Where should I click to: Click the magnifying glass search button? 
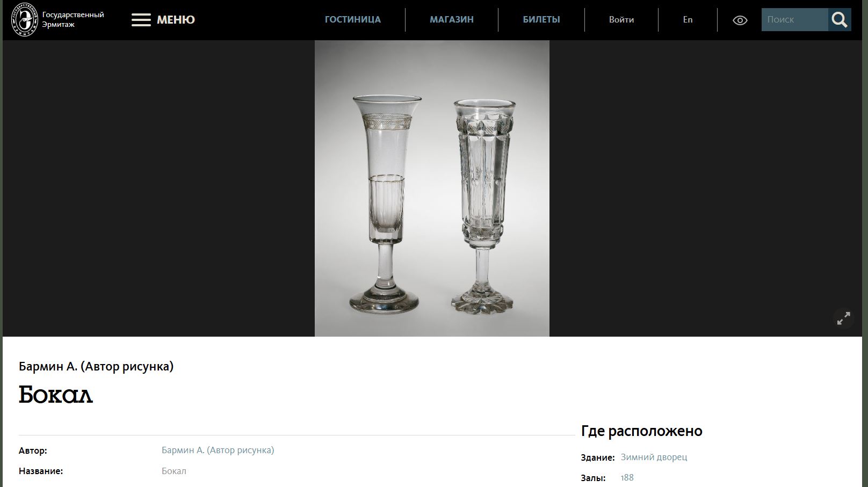840,20
